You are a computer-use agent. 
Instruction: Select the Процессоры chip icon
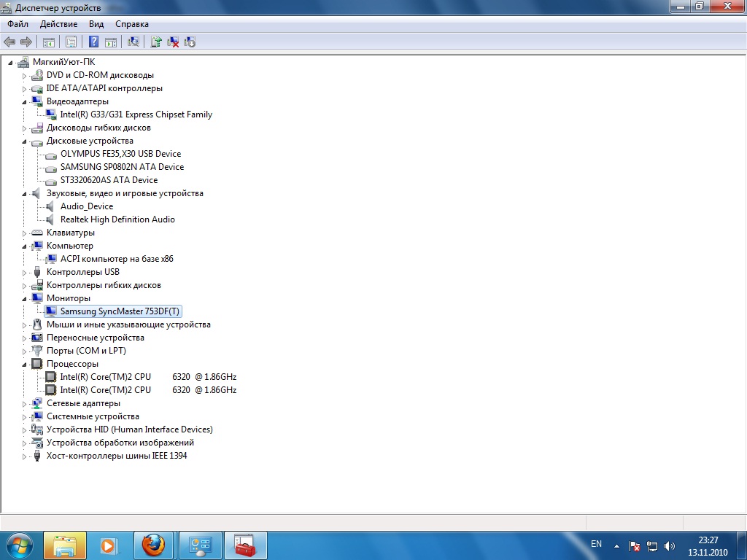click(37, 364)
